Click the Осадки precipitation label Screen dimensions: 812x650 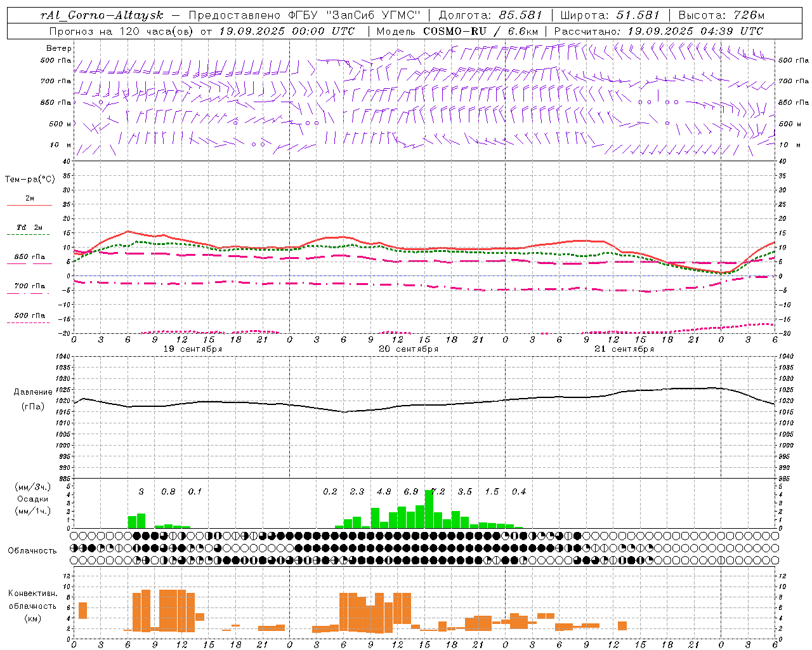pyautogui.click(x=33, y=499)
